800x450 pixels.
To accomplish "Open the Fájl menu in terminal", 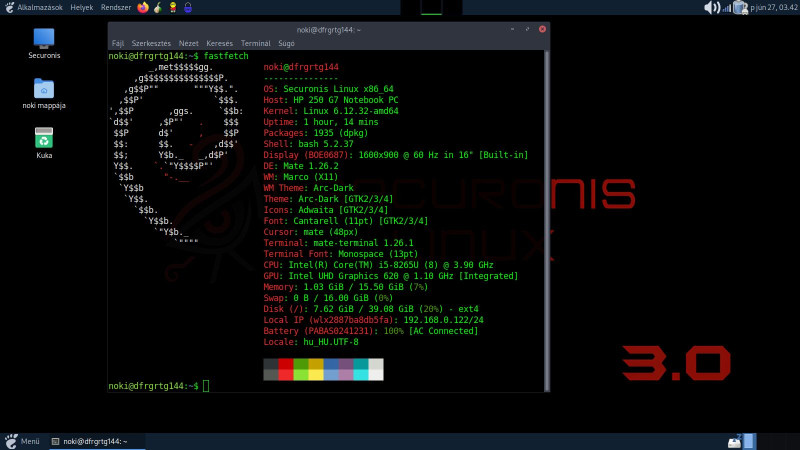I will (x=118, y=43).
